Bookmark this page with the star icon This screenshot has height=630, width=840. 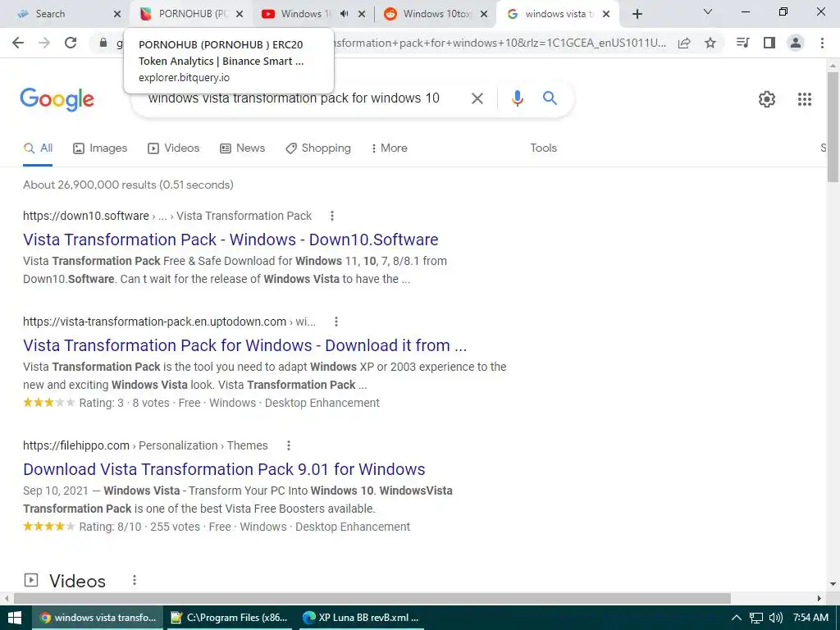[x=710, y=43]
